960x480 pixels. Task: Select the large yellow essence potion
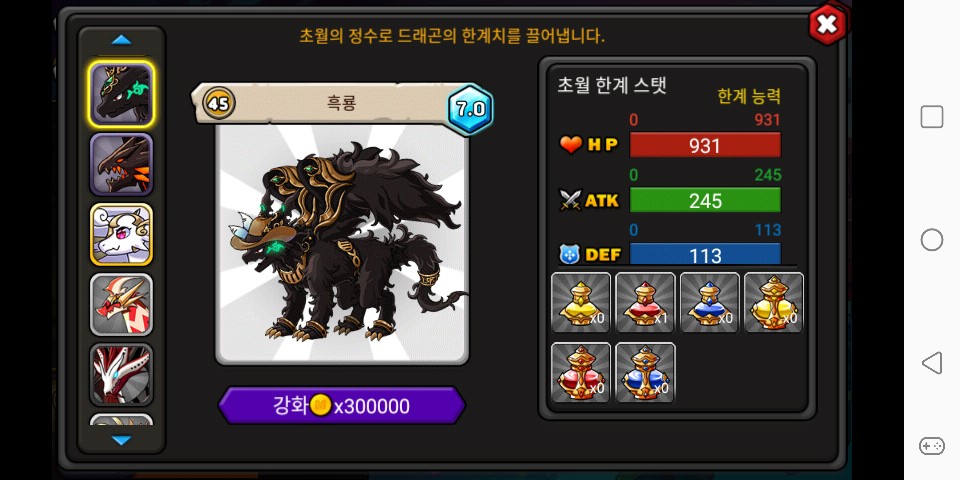click(774, 302)
